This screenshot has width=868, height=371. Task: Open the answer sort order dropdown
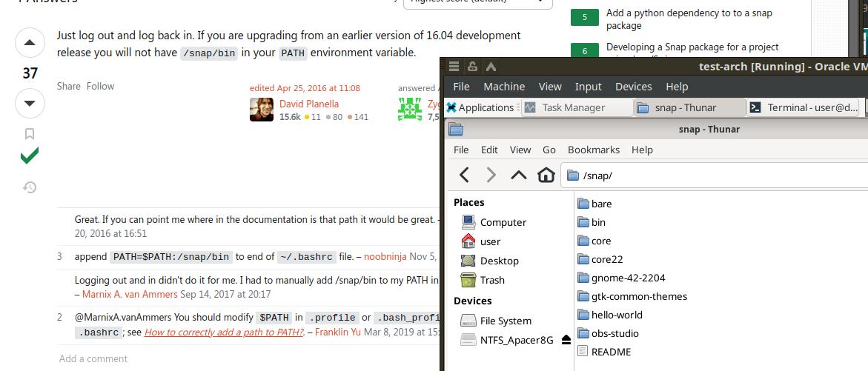click(477, 2)
